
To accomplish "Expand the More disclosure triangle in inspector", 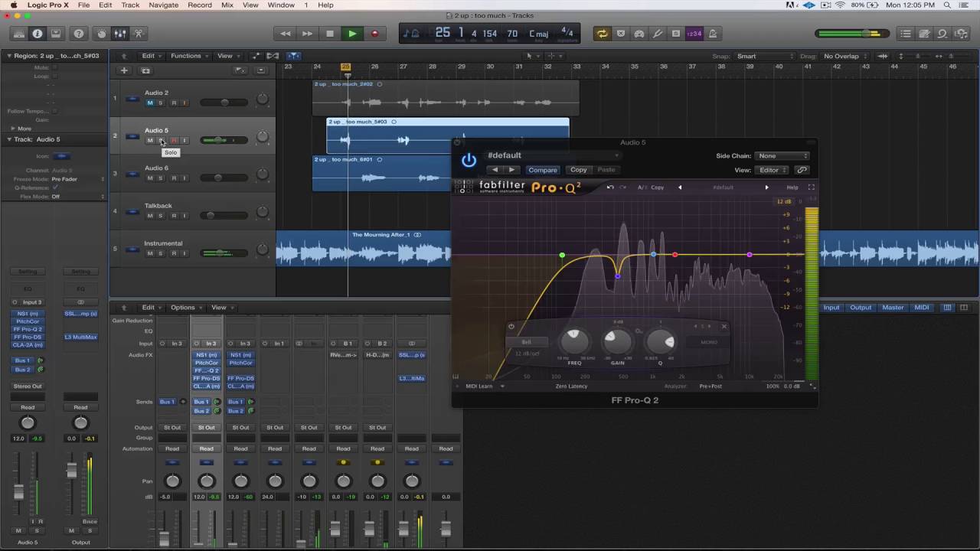I will click(13, 129).
